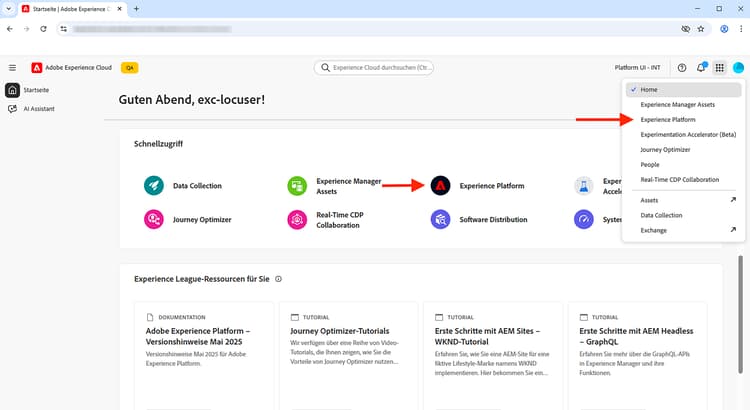Open the Chrome three-dot menu
Screen dimensions: 750x410
tap(741, 29)
